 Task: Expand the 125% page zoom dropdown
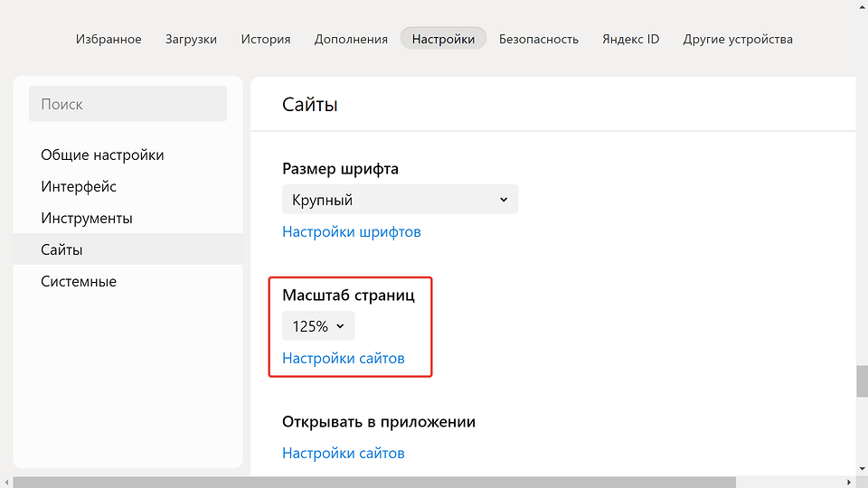tap(318, 326)
